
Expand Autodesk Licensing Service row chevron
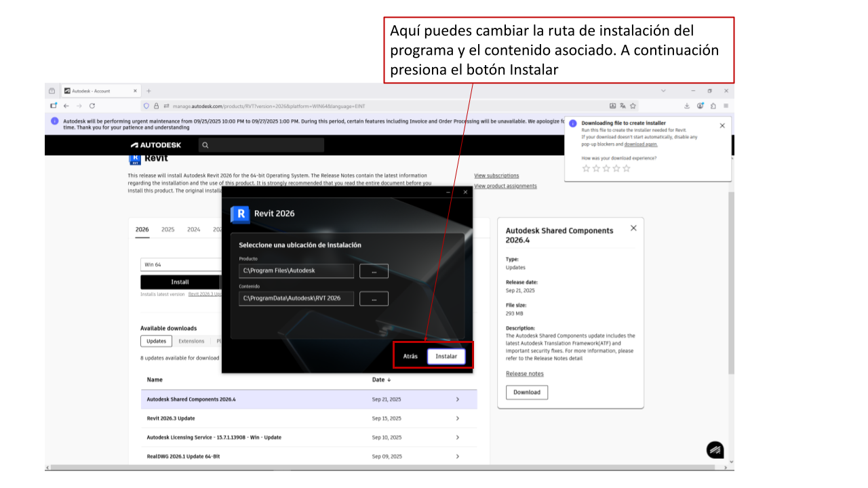click(x=458, y=437)
